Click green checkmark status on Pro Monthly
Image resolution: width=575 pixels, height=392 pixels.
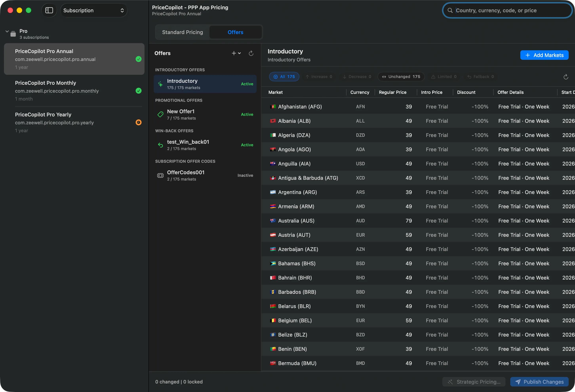tap(139, 91)
